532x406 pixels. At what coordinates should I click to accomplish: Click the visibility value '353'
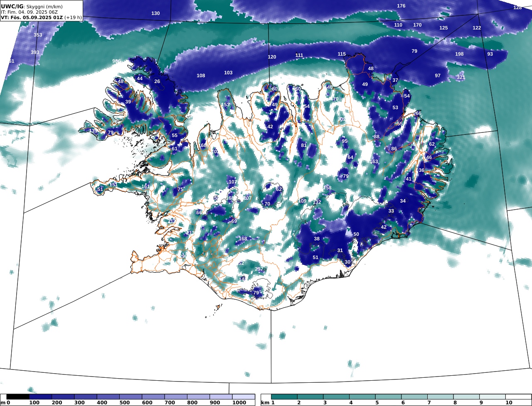point(38,35)
